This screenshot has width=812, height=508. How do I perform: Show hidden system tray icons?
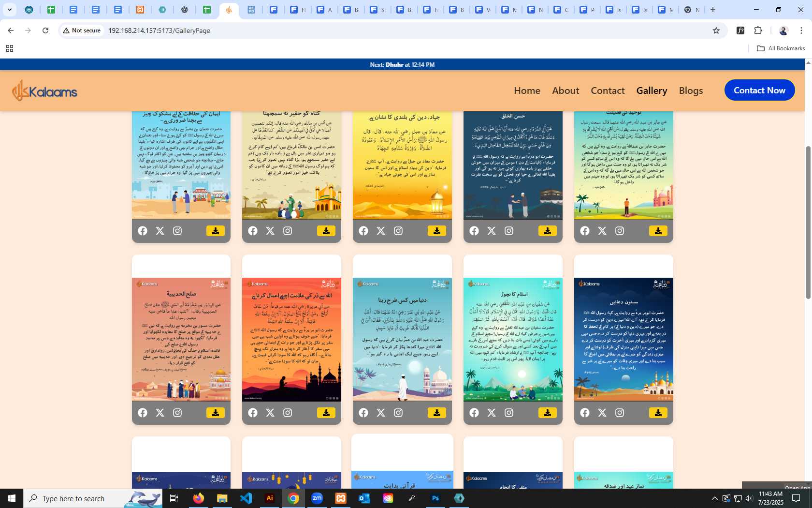pyautogui.click(x=714, y=498)
